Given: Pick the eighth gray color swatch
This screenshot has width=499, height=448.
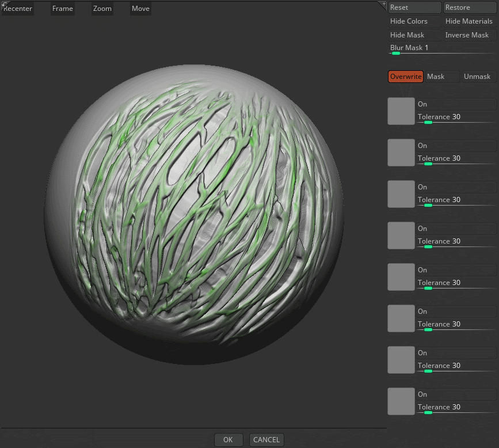Looking at the screenshot, I should click(x=401, y=401).
